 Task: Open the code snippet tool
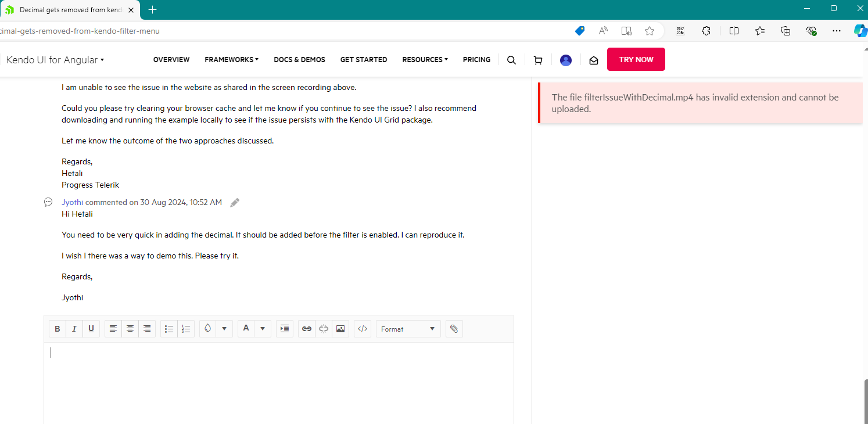(x=363, y=329)
